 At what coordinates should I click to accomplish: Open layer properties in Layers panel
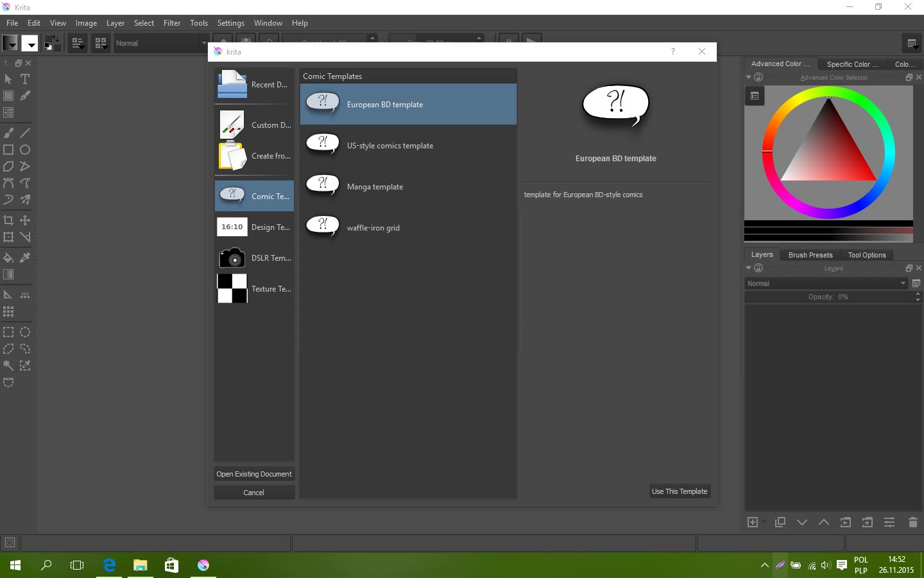tap(889, 522)
